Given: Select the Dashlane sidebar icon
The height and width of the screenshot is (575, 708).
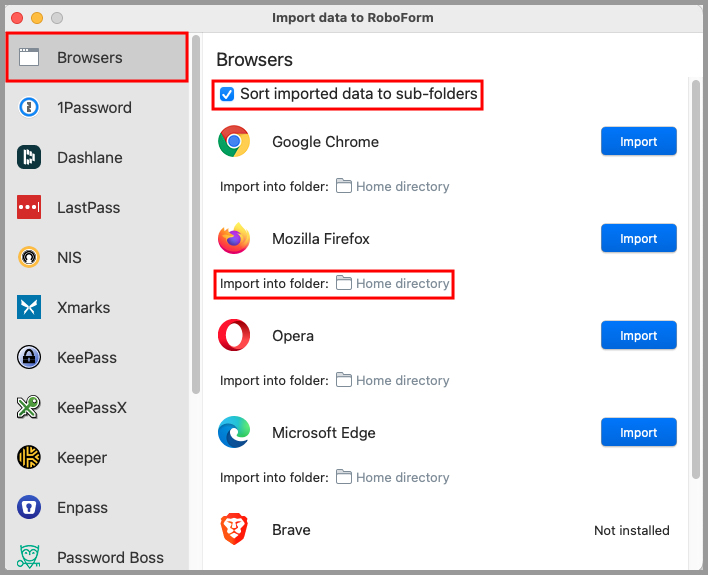Looking at the screenshot, I should [x=29, y=158].
